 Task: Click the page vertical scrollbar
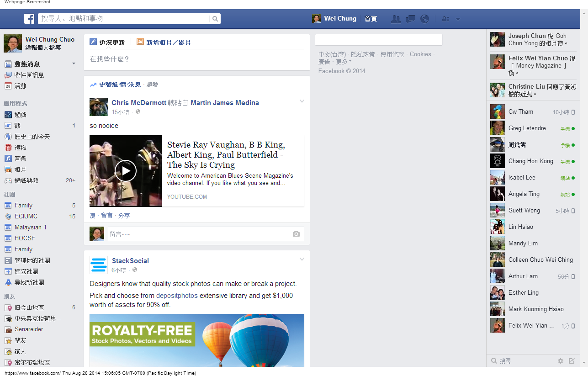pos(584,188)
